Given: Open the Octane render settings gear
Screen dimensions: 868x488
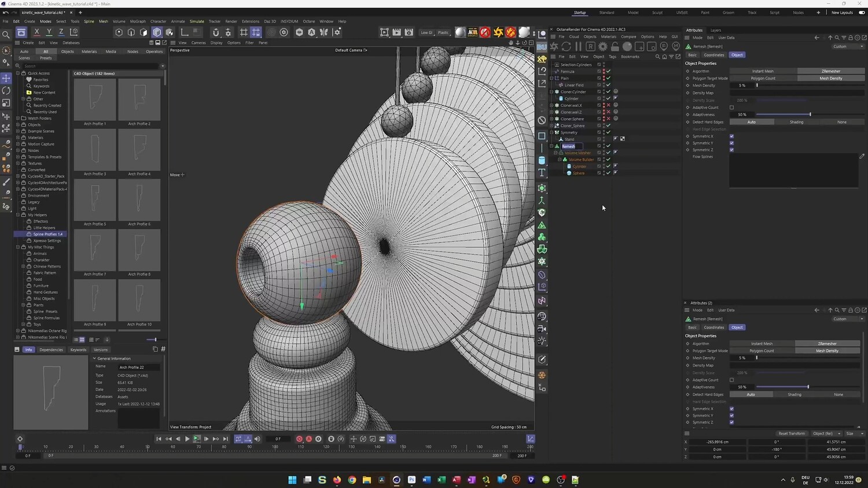Looking at the screenshot, I should point(603,46).
